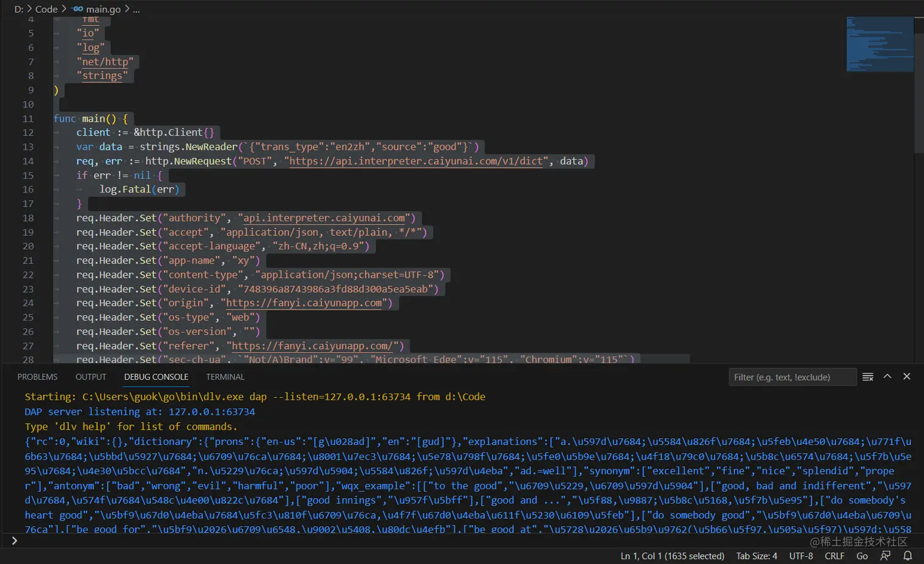Open the "io" import link
Image resolution: width=924 pixels, height=564 pixels.
[88, 34]
